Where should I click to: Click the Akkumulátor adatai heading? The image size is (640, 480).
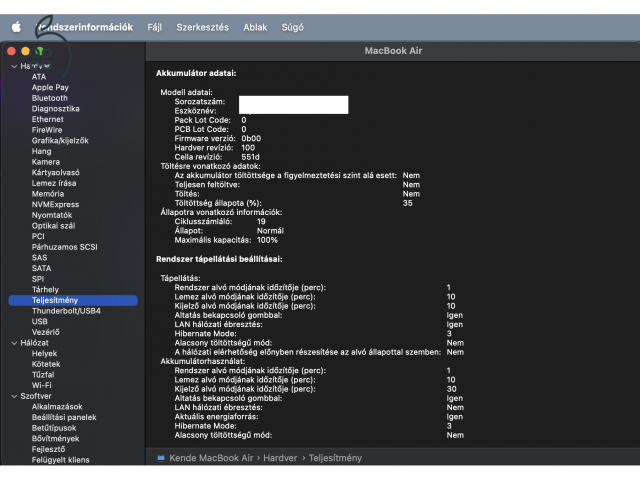196,73
